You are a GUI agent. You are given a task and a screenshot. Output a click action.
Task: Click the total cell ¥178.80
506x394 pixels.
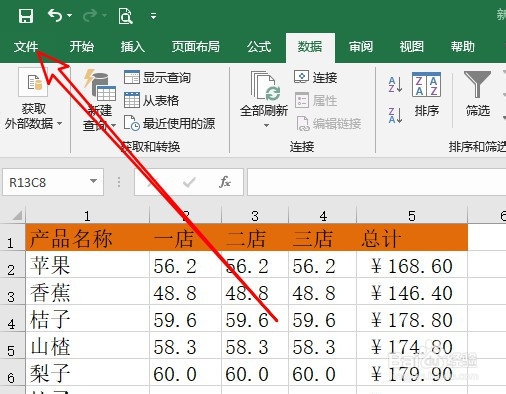(412, 319)
